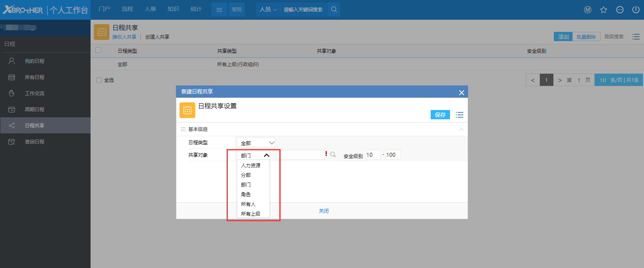Click the search magnifier icon in top bar

click(334, 9)
